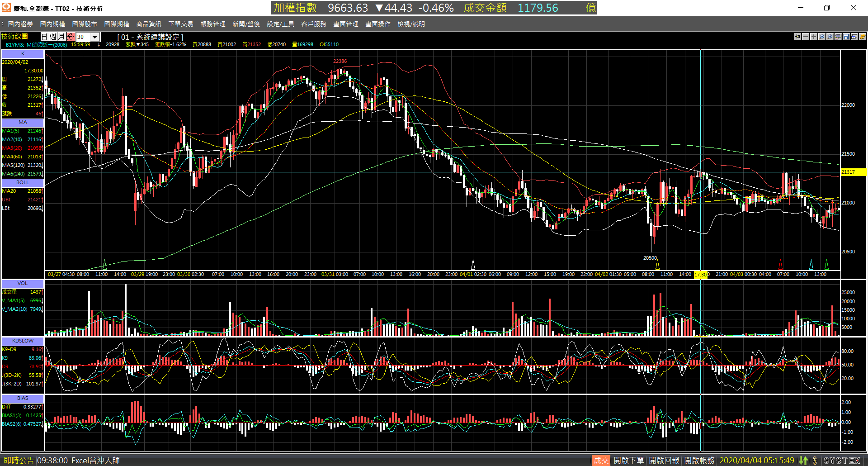Image resolution: width=868 pixels, height=466 pixels.
Task: Click the MA panel header
Action: (23, 123)
